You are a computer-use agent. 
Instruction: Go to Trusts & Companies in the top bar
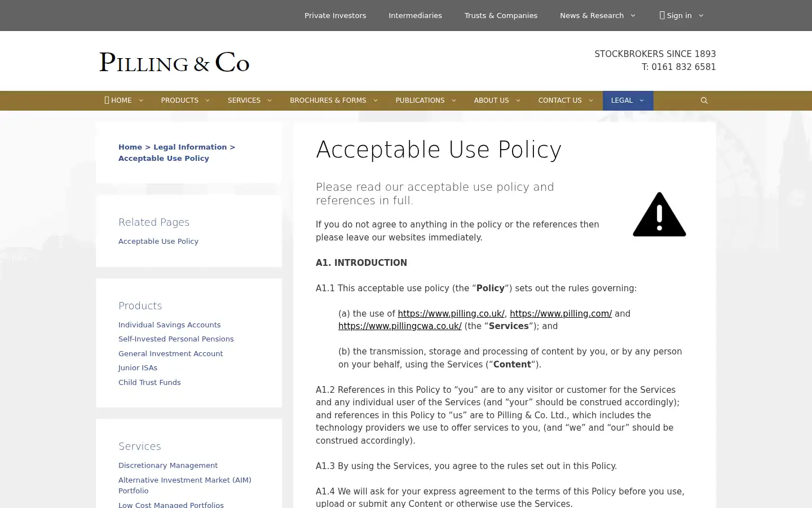[501, 16]
